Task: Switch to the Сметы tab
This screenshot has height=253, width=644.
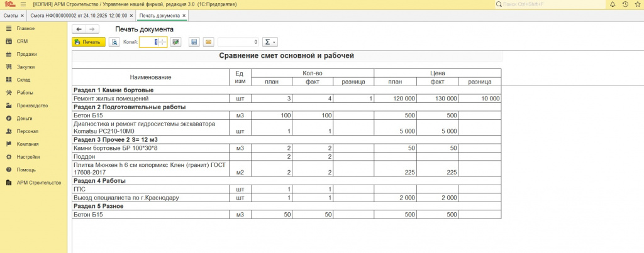Action: point(11,16)
